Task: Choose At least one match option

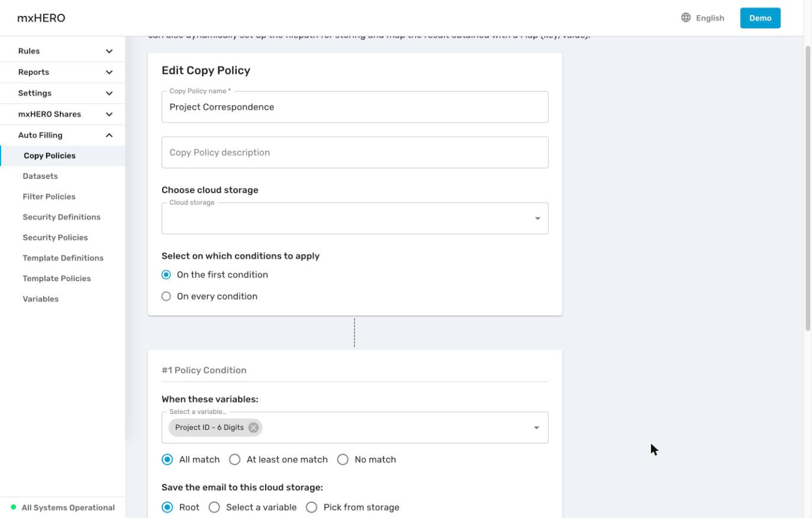Action: [x=235, y=459]
